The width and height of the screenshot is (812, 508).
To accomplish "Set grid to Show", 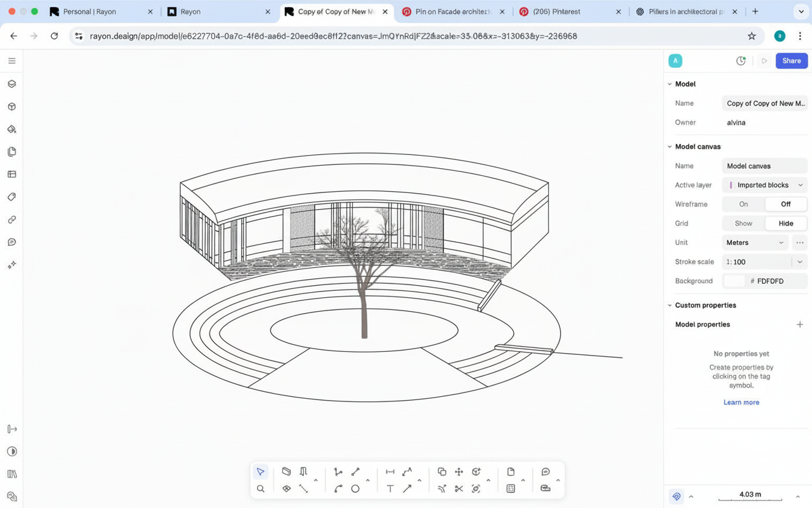I will click(743, 224).
